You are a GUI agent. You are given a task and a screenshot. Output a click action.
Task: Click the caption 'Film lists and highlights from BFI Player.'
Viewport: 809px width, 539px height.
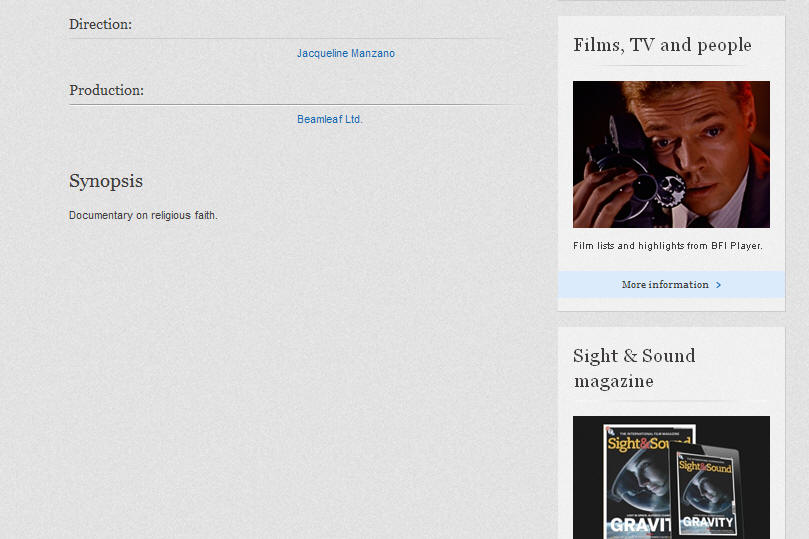(x=668, y=246)
